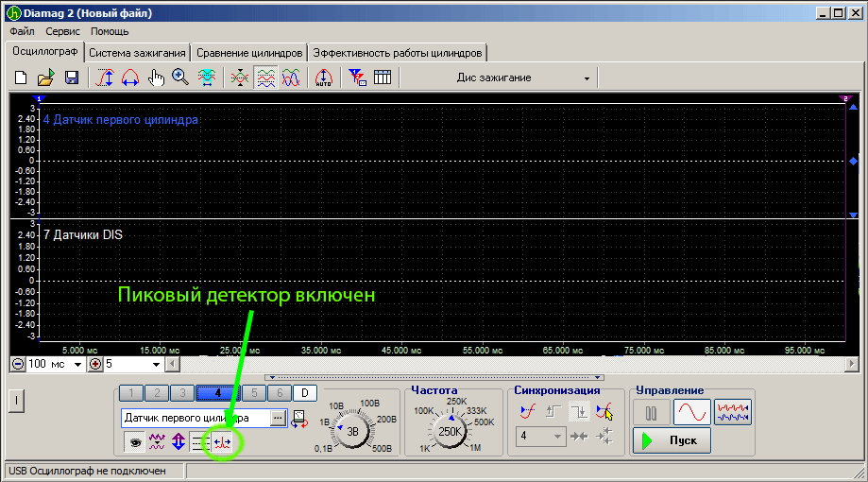The image size is (868, 482).
Task: Choose overlapped channels display mode icon
Action: click(x=240, y=77)
